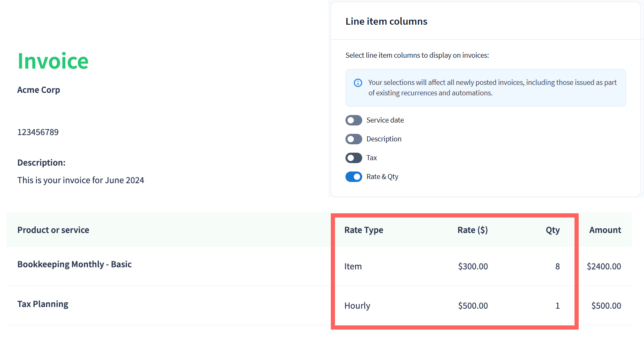Select the Acme Corp company name
Image resolution: width=644 pixels, height=348 pixels.
tap(39, 90)
